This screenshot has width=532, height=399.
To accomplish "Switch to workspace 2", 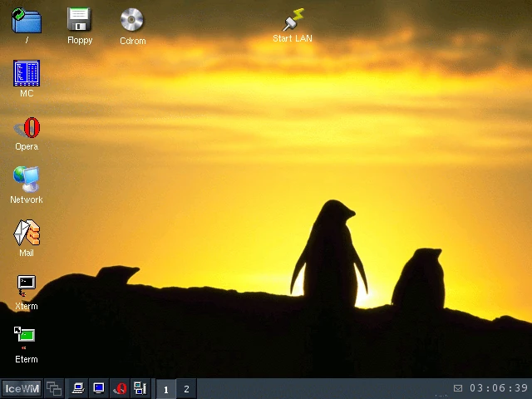I will [186, 389].
